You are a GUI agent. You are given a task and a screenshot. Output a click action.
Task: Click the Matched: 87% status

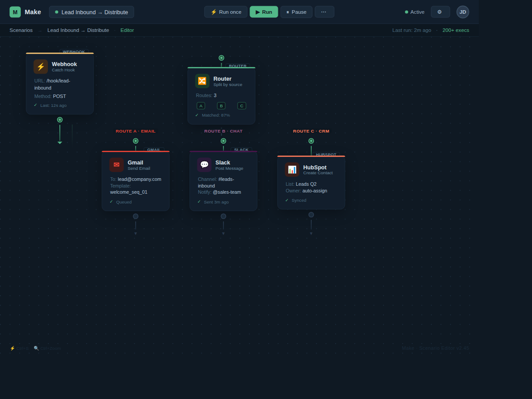pos(213,115)
